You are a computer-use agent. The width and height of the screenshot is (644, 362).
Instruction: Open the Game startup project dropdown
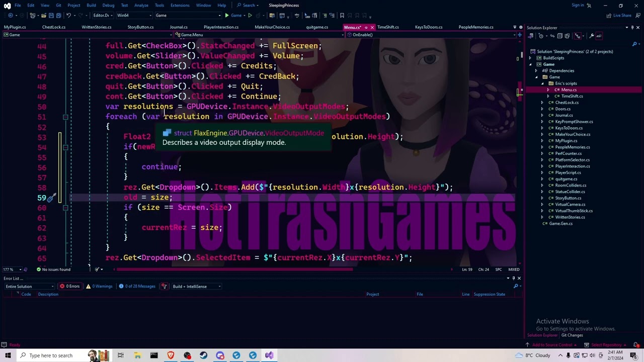tap(188, 16)
